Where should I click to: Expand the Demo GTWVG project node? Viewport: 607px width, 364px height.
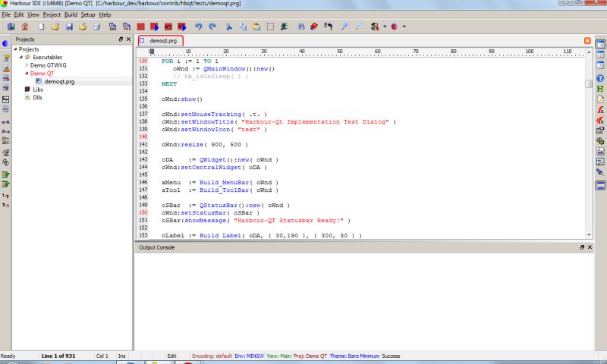tap(27, 65)
